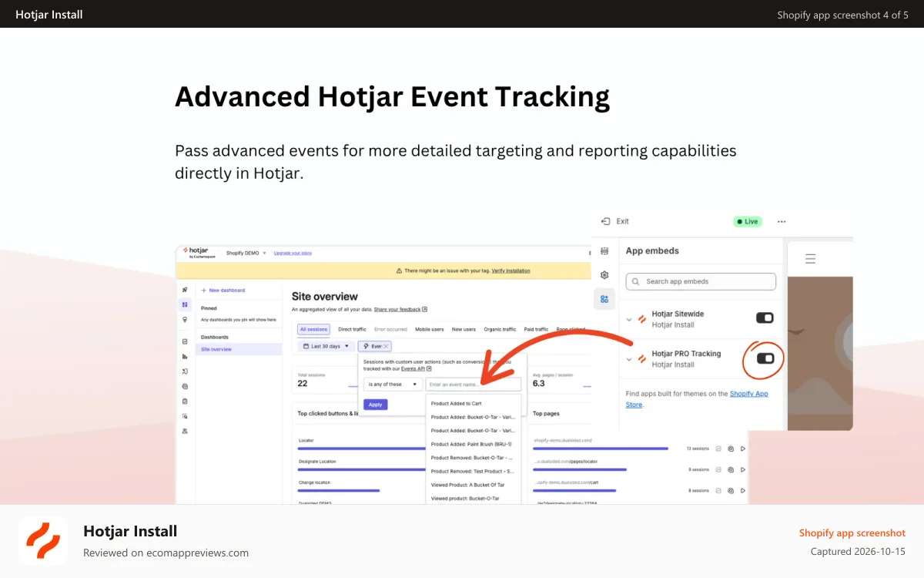Open heatmap icon in the 13 sessions row

pos(731,449)
